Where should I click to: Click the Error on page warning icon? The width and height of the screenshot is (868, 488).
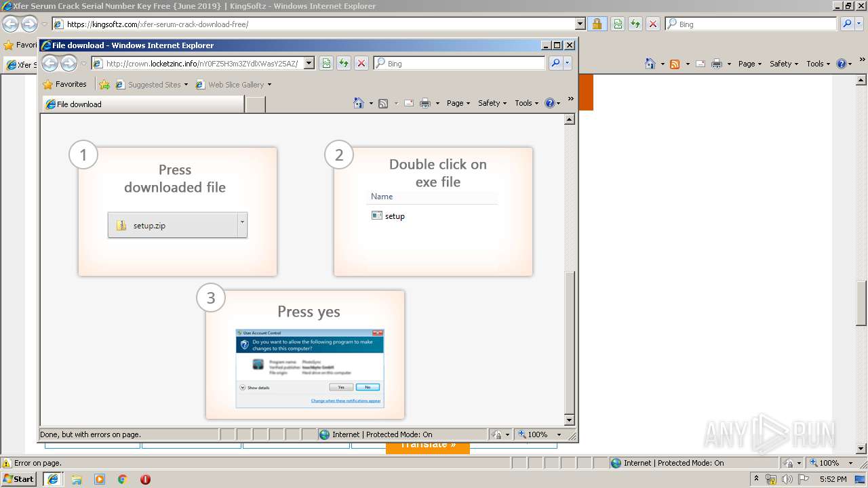click(x=7, y=463)
